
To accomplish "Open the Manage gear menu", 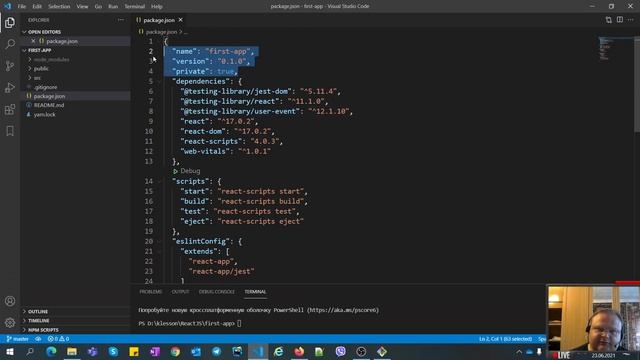I will pos(10,323).
